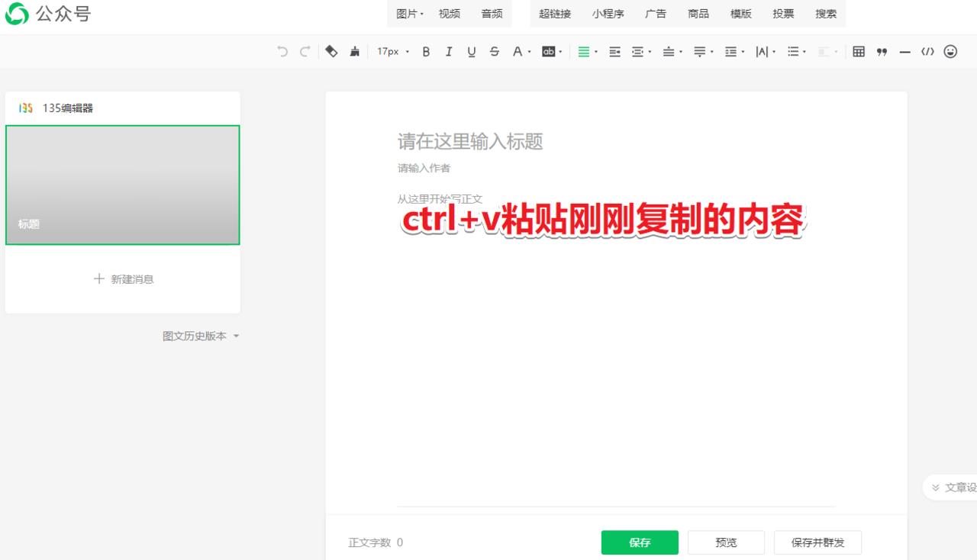Image resolution: width=977 pixels, height=560 pixels.
Task: Click the Clear Formatting eraser icon
Action: [331, 51]
